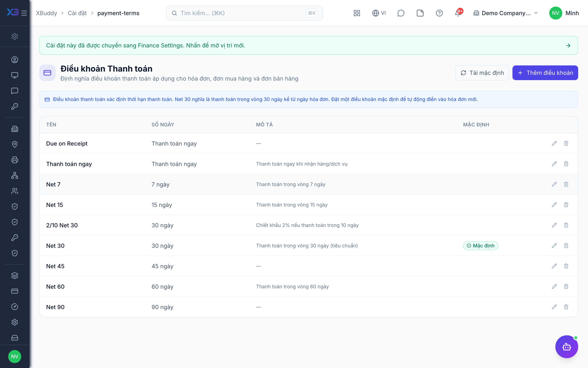
Task: Open the sidebar hamburger menu
Action: pos(24,13)
